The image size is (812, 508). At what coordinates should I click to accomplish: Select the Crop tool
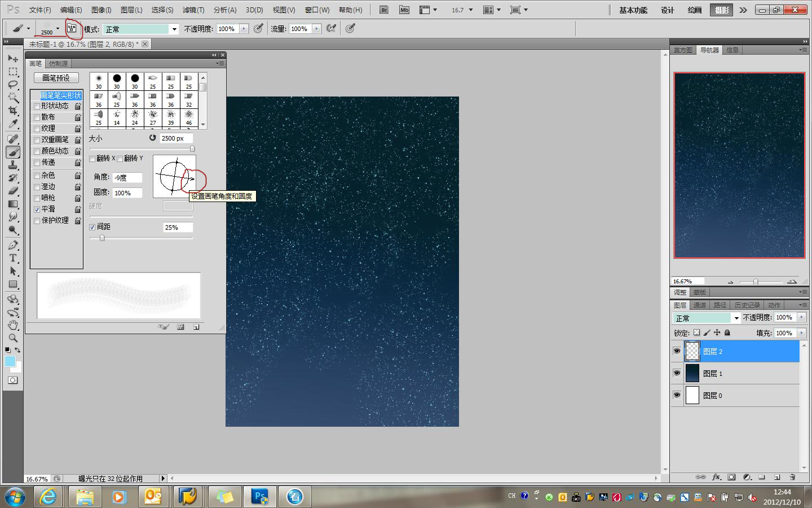pyautogui.click(x=13, y=111)
